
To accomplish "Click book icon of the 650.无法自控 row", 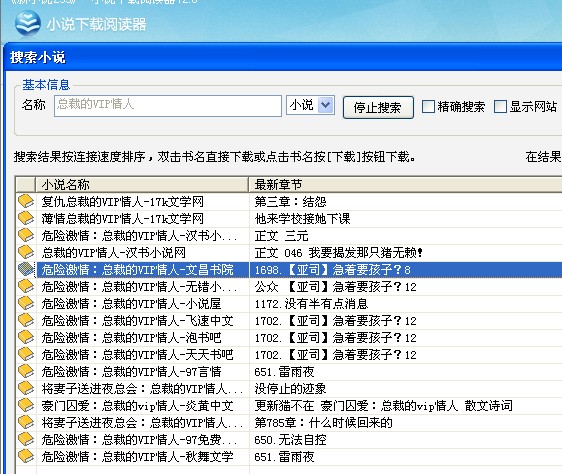I will (x=26, y=440).
